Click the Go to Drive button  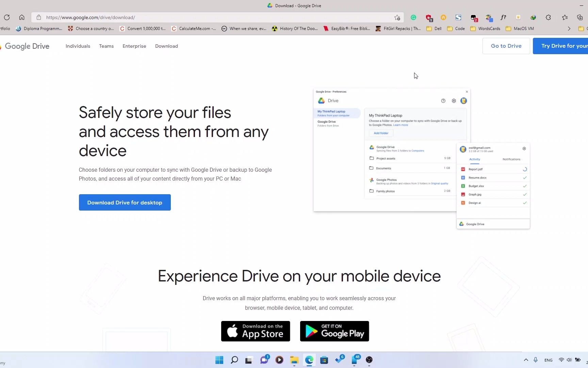click(506, 46)
